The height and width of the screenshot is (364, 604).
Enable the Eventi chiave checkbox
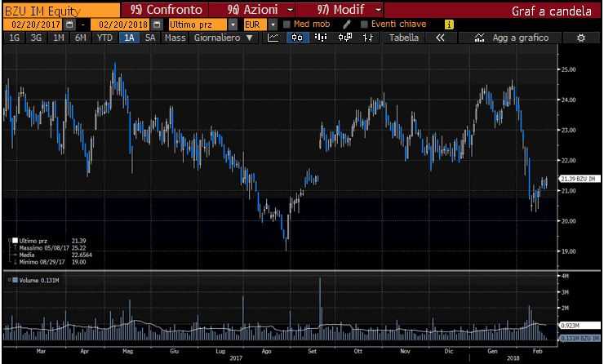364,24
